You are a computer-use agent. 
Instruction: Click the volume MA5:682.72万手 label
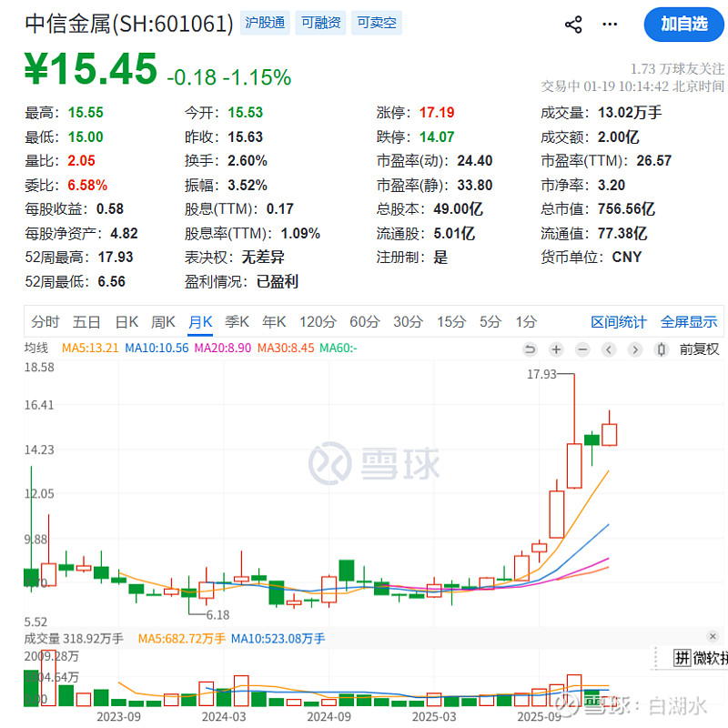pos(181,639)
